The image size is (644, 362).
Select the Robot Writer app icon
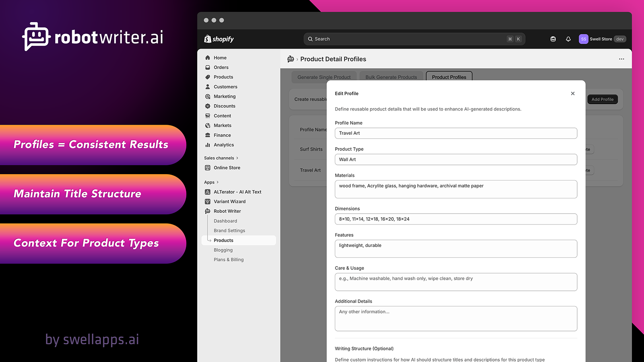[x=207, y=211]
